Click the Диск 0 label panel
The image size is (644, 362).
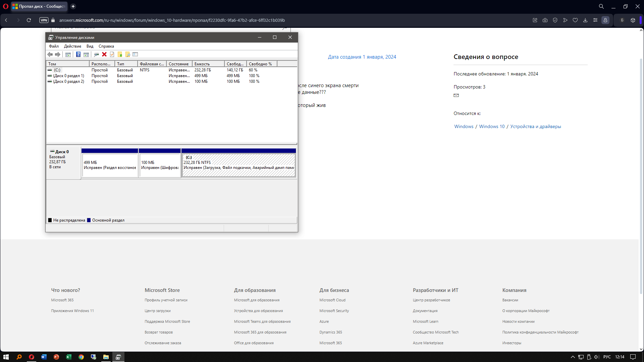64,163
